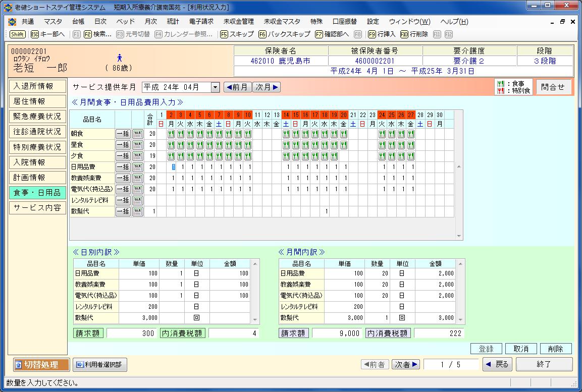Open the 未収金管理 menu
This screenshot has height=392, width=582.
tap(238, 22)
